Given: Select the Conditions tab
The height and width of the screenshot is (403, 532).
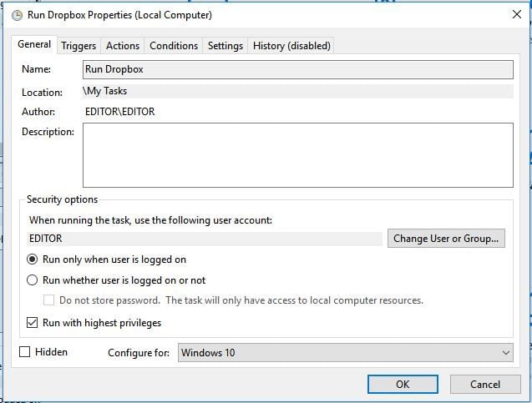Looking at the screenshot, I should [x=174, y=46].
